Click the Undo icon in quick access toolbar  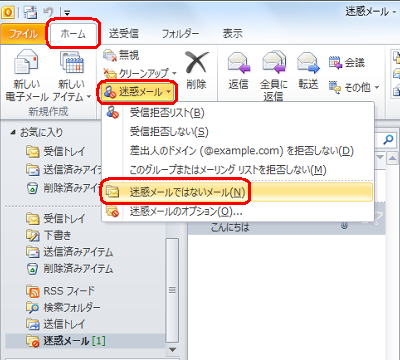(x=49, y=13)
